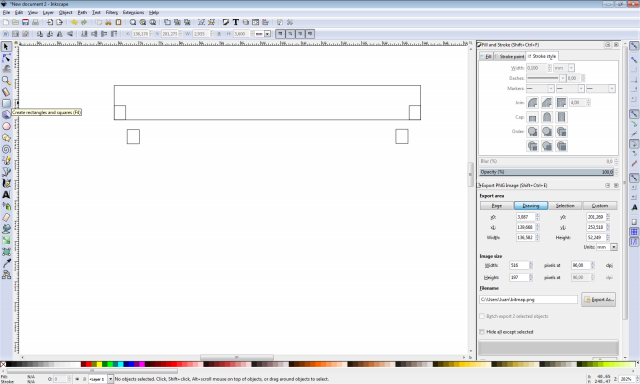Set export area to Page
The width and height of the screenshot is (640, 384).
click(497, 206)
